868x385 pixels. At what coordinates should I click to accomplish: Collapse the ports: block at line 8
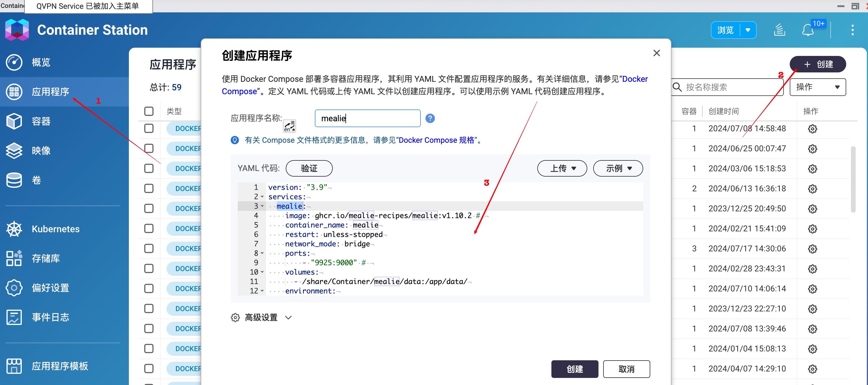click(262, 253)
